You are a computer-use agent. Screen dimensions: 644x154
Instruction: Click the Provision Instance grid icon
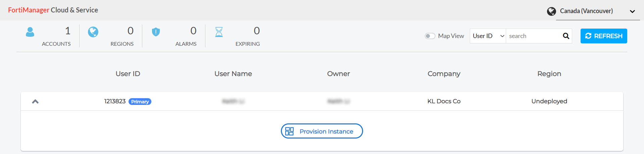[289, 131]
